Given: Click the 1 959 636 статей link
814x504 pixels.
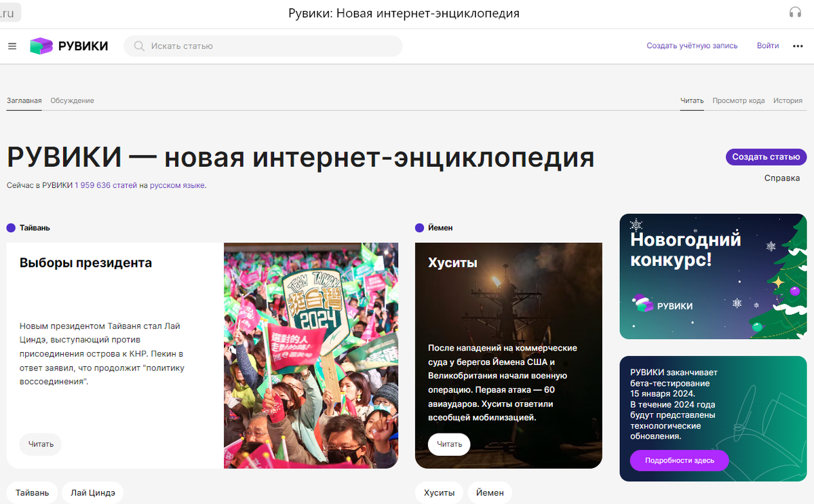Looking at the screenshot, I should point(106,185).
